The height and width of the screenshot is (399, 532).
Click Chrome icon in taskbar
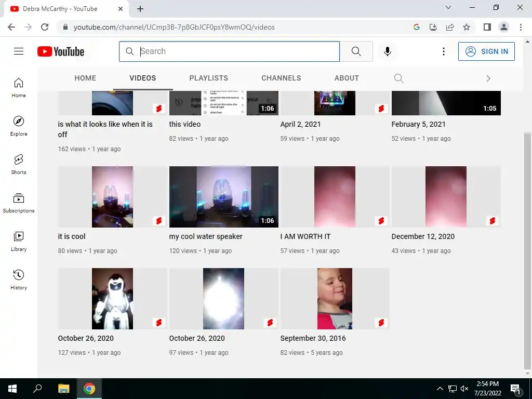click(89, 389)
